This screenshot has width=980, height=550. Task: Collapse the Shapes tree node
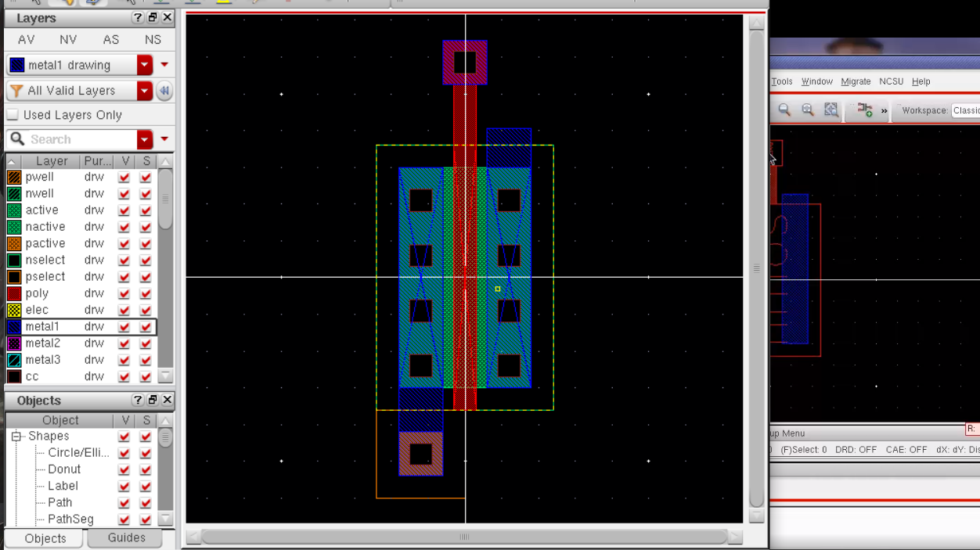point(16,436)
